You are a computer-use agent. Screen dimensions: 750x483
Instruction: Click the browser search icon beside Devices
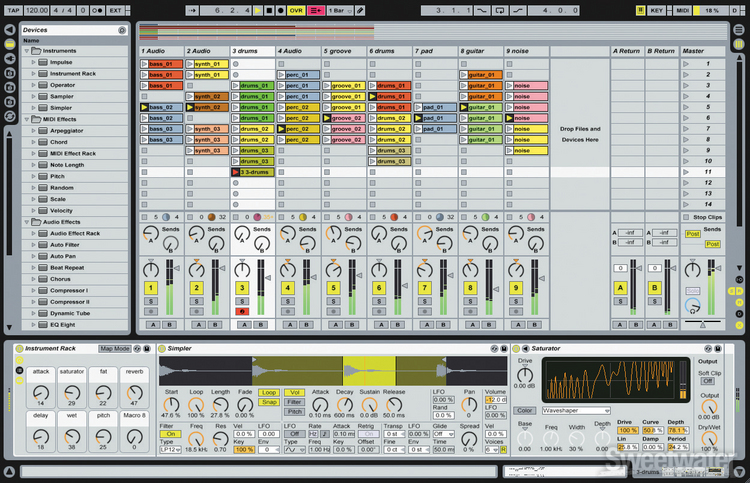click(122, 30)
